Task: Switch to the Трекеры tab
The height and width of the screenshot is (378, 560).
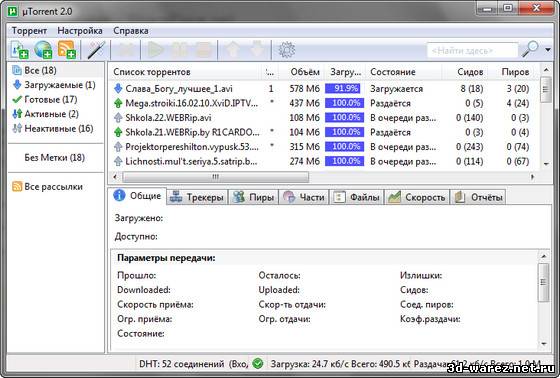Action: tap(197, 197)
